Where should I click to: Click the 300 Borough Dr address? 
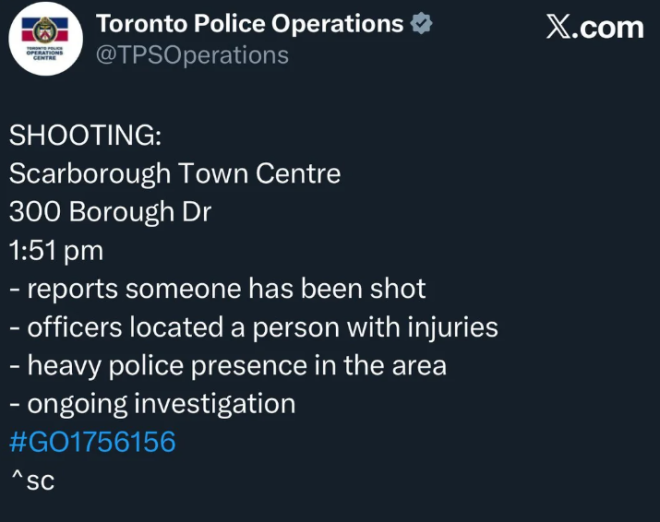[x=110, y=212]
